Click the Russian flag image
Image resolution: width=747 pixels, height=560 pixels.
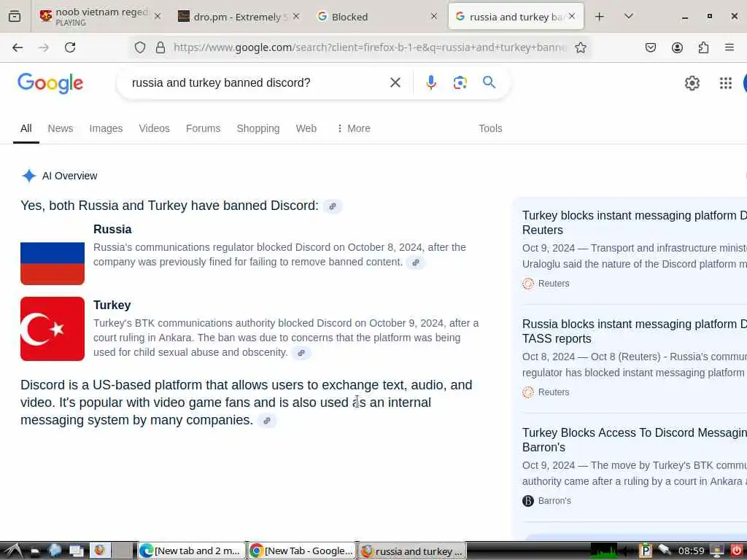[x=53, y=263]
